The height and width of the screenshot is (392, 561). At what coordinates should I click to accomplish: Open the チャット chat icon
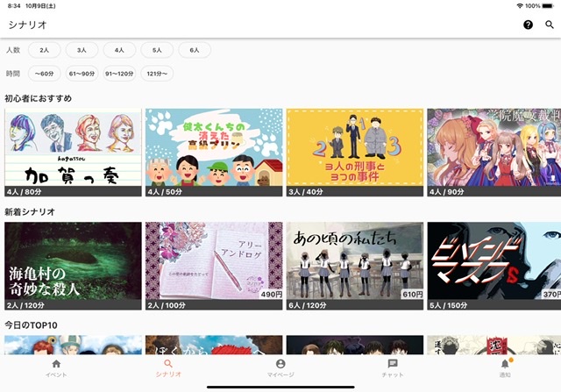(392, 368)
